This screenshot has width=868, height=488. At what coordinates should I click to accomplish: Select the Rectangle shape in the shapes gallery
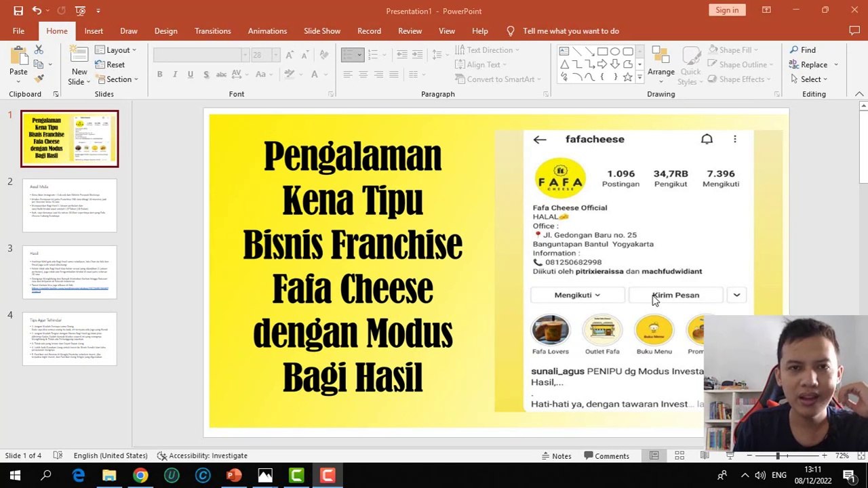[602, 52]
